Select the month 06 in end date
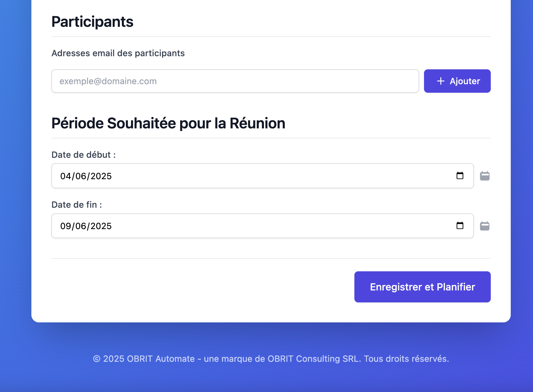The height and width of the screenshot is (392, 533). pos(81,226)
